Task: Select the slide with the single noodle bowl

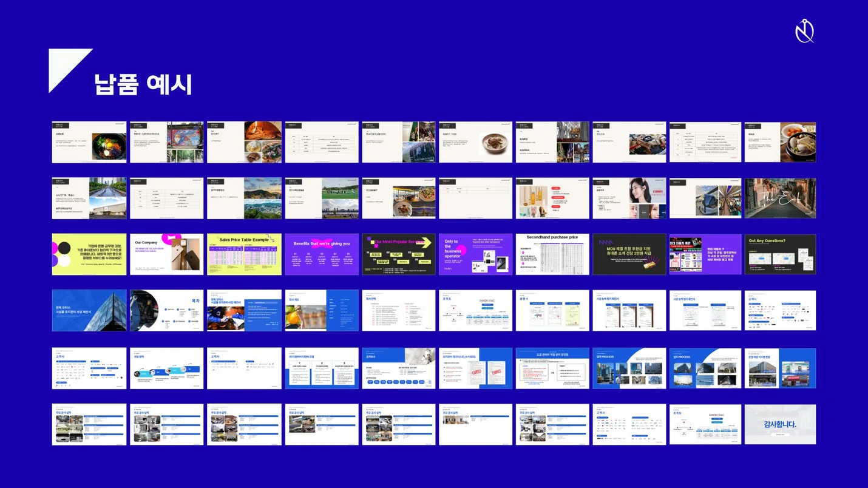Action: [x=475, y=143]
